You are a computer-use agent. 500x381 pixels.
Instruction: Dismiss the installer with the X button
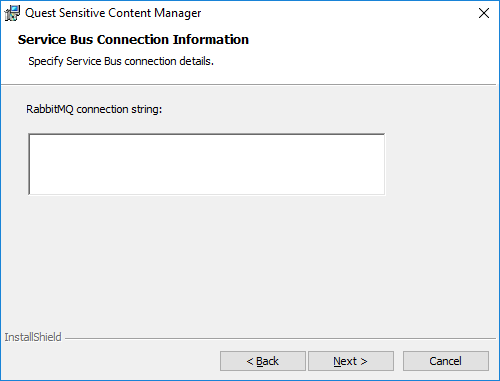click(x=484, y=13)
